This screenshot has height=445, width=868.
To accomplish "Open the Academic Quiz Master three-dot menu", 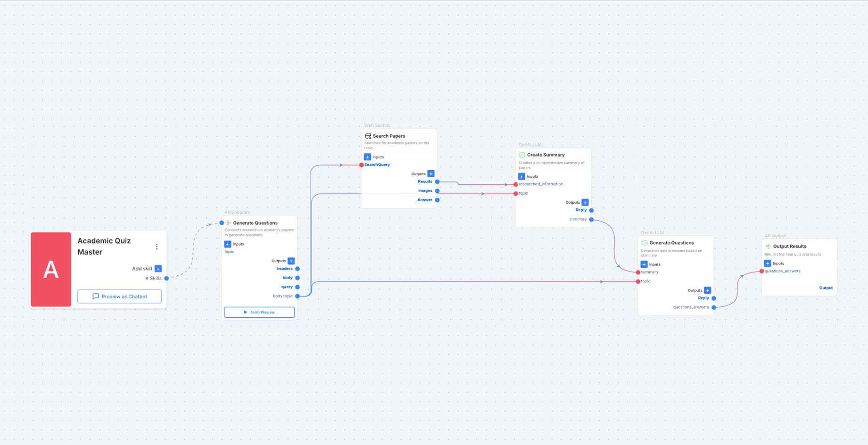I will (x=157, y=247).
